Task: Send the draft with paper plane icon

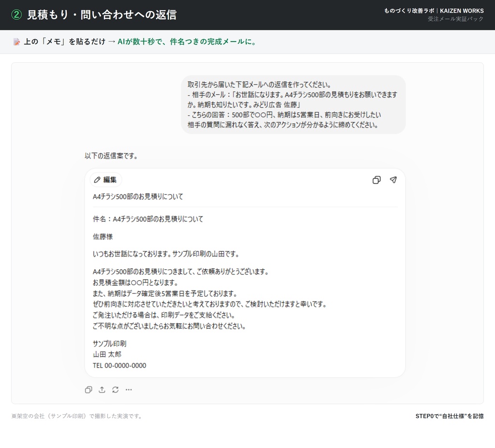Action: point(393,180)
